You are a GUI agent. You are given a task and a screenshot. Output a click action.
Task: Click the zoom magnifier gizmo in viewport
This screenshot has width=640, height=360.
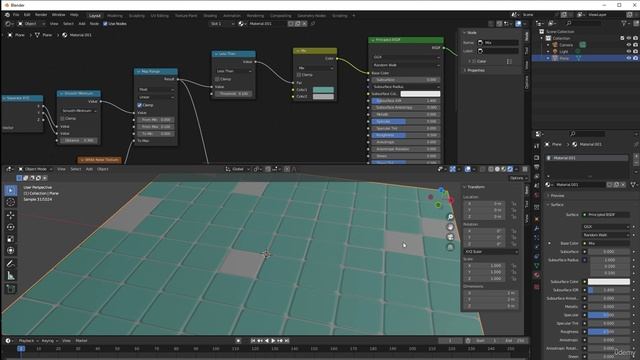450,217
